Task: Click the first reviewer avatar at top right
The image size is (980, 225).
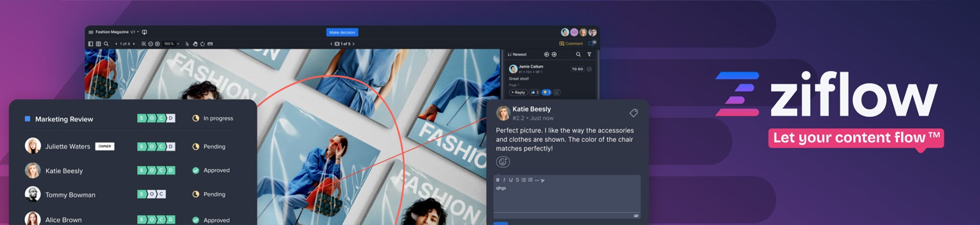Action: click(565, 32)
